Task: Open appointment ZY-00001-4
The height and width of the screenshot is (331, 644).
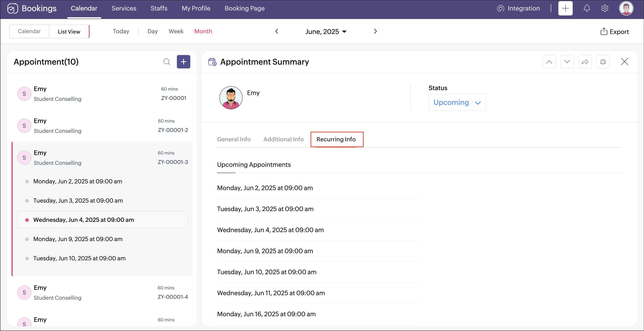Action: click(x=102, y=293)
